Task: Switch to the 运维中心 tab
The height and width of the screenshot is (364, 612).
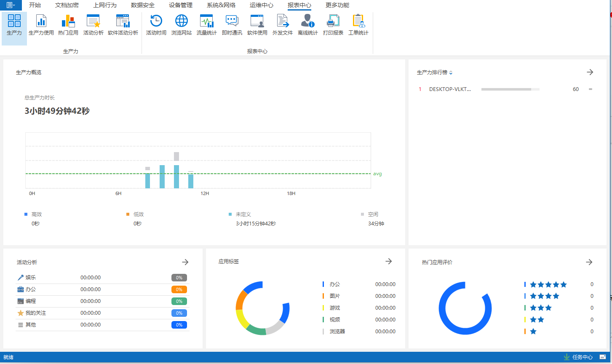Action: pos(261,5)
